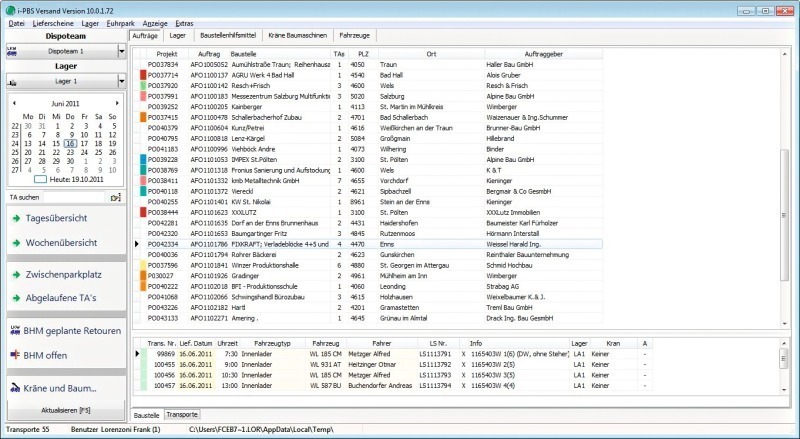
Task: Select transport number 100457
Action: [x=164, y=385]
